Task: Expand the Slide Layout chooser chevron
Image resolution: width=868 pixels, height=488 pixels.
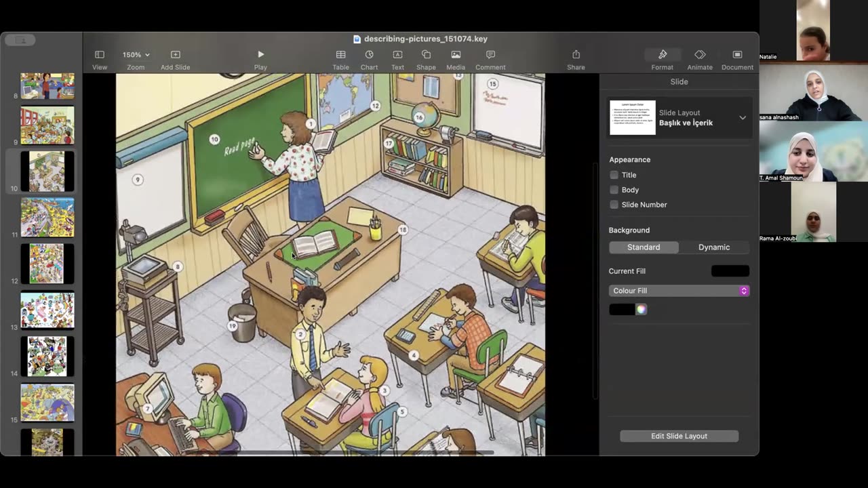Action: 743,118
